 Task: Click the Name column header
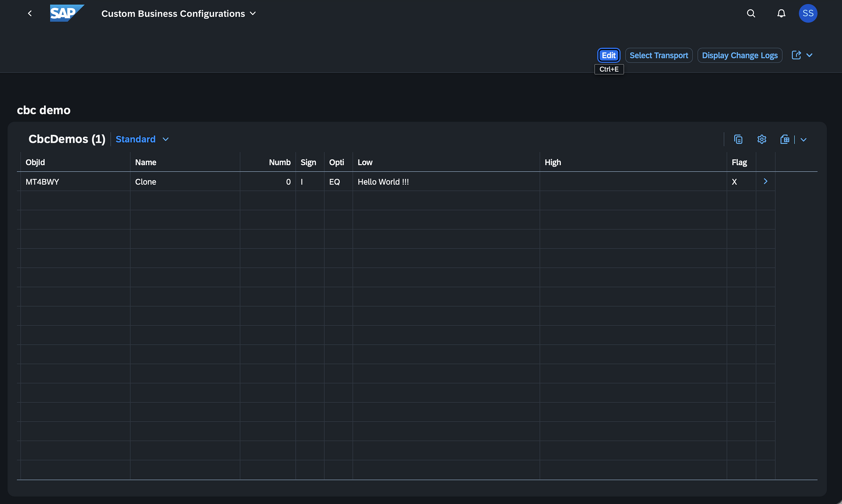point(185,162)
